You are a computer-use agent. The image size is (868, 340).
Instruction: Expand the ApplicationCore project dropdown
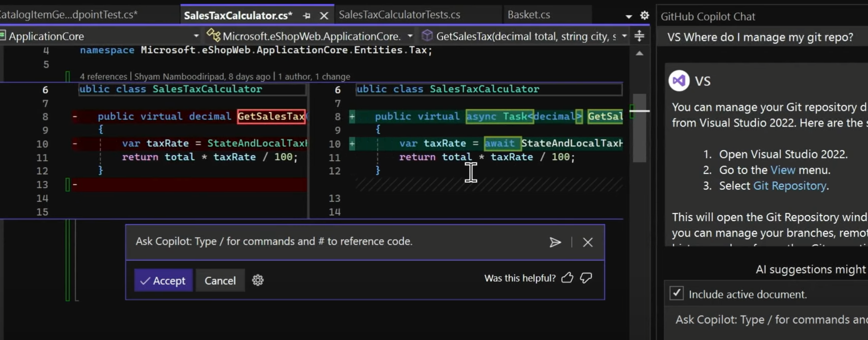[196, 36]
